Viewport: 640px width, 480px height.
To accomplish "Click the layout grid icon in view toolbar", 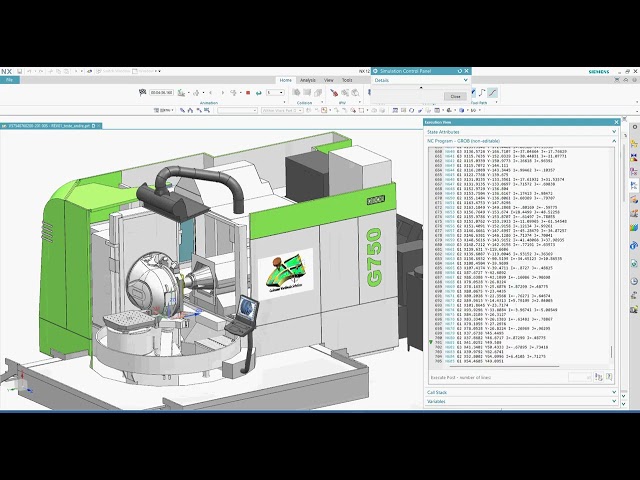I will click(395, 110).
